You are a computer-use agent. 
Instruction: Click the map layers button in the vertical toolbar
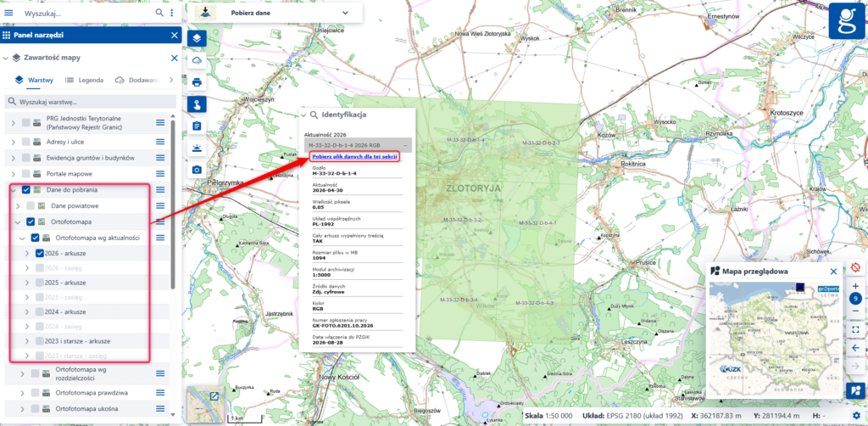click(197, 39)
